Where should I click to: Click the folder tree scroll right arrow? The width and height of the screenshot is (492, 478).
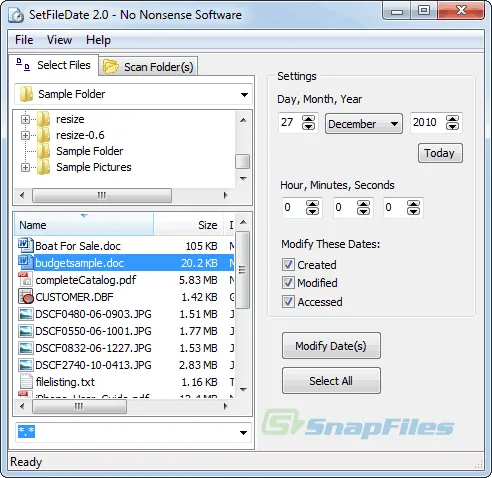[226, 195]
